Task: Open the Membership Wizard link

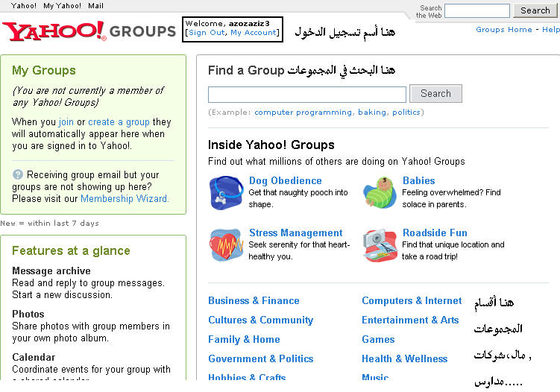Action: pos(124,199)
